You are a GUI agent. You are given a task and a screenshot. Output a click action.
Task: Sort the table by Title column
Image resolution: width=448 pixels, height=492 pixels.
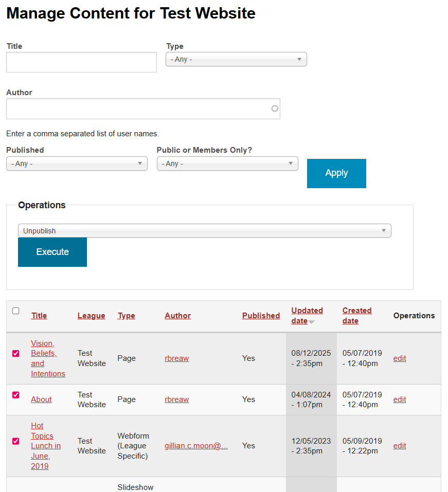coord(39,315)
